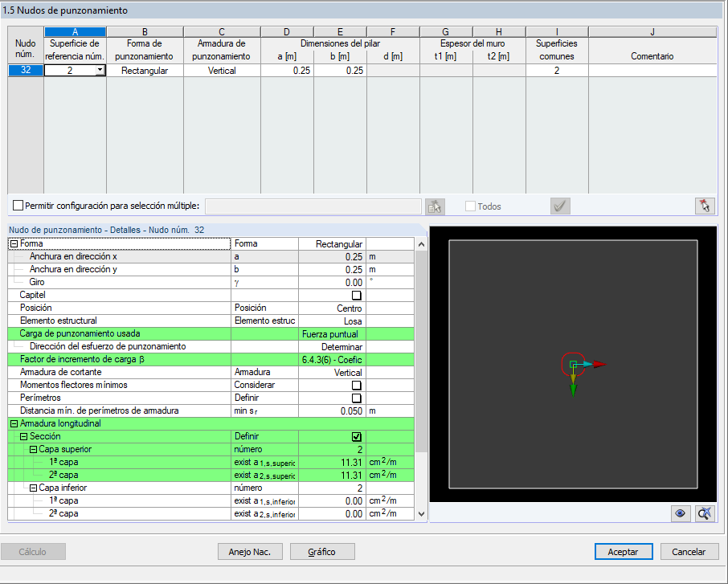Image resolution: width=728 pixels, height=584 pixels.
Task: Click the details list scrollbar thumb
Action: pyautogui.click(x=421, y=351)
